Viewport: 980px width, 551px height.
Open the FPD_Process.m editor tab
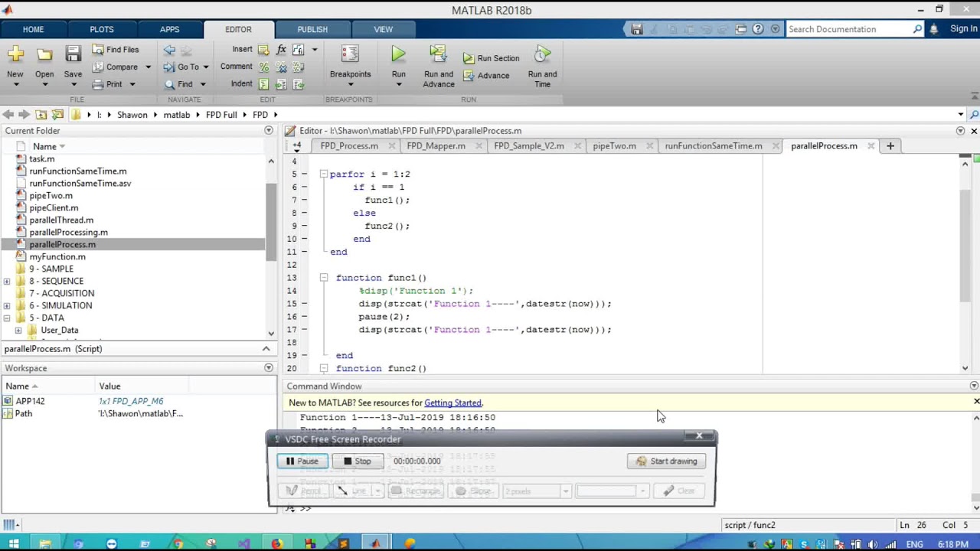click(349, 145)
